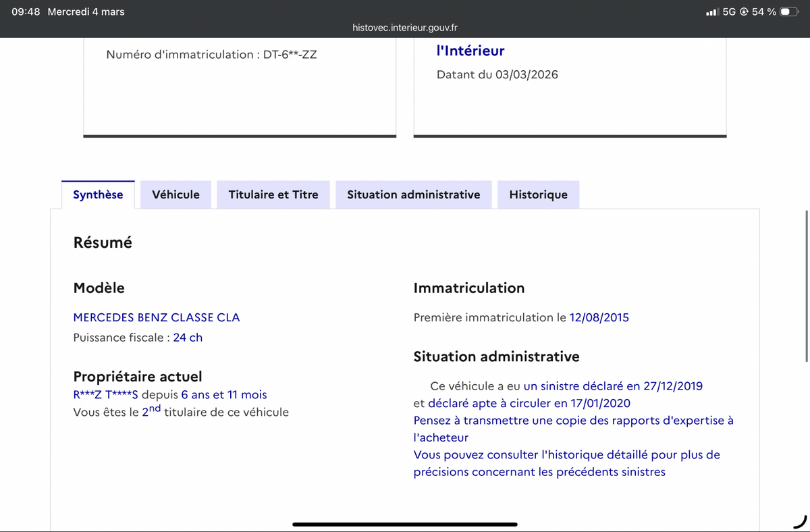Tap the R***Z T****S owner name
The height and width of the screenshot is (532, 810).
(105, 395)
